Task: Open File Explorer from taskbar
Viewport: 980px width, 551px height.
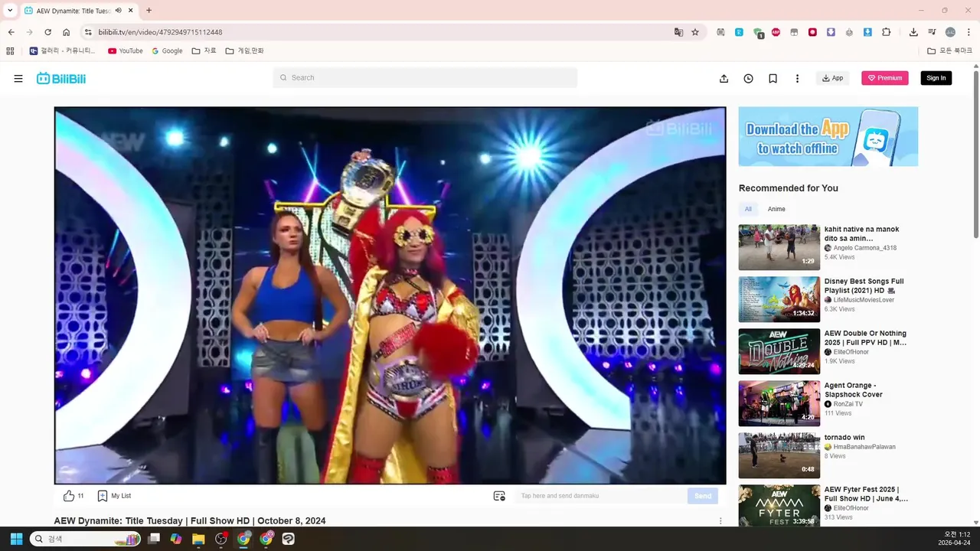Action: click(x=198, y=539)
